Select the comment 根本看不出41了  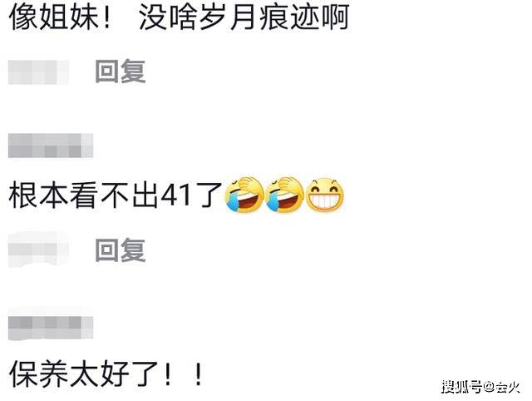point(116,196)
